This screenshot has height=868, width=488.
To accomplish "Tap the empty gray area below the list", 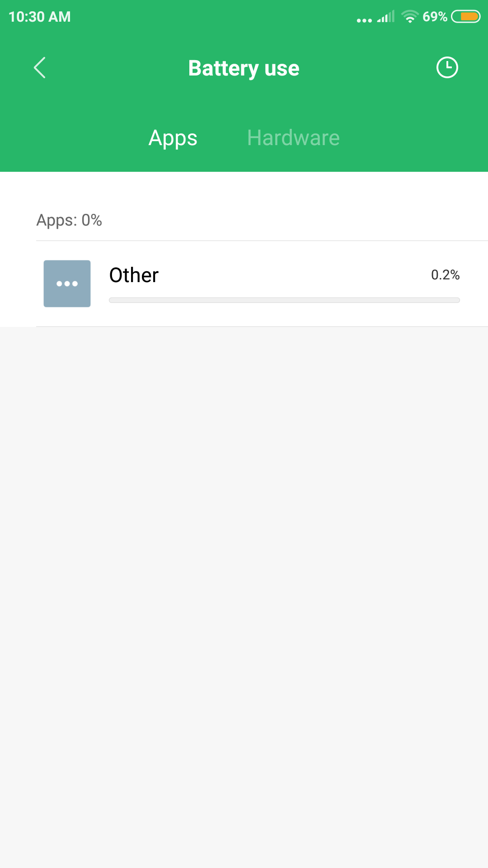I will (244, 588).
